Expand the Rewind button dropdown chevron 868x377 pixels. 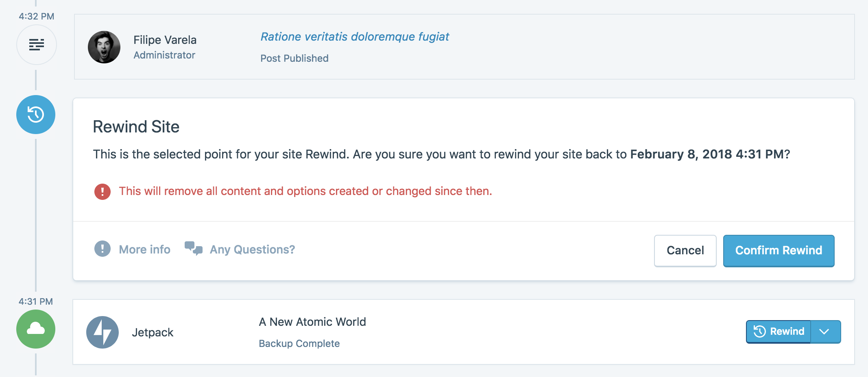(x=824, y=331)
